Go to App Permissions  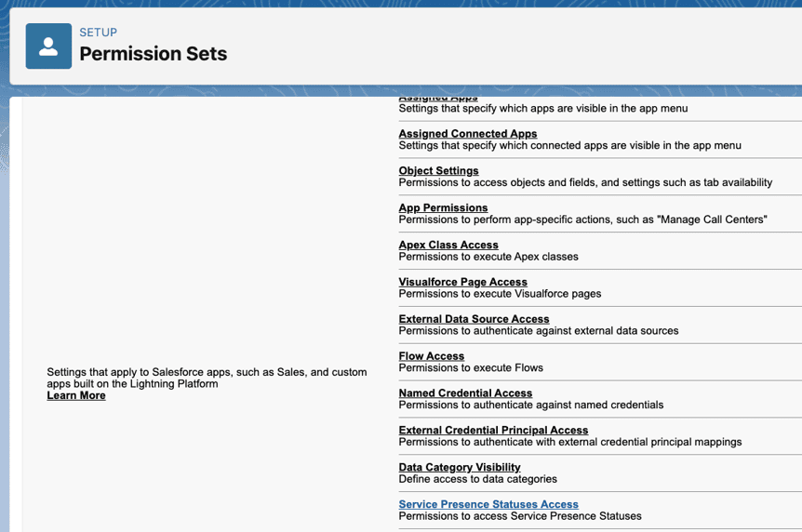click(443, 208)
